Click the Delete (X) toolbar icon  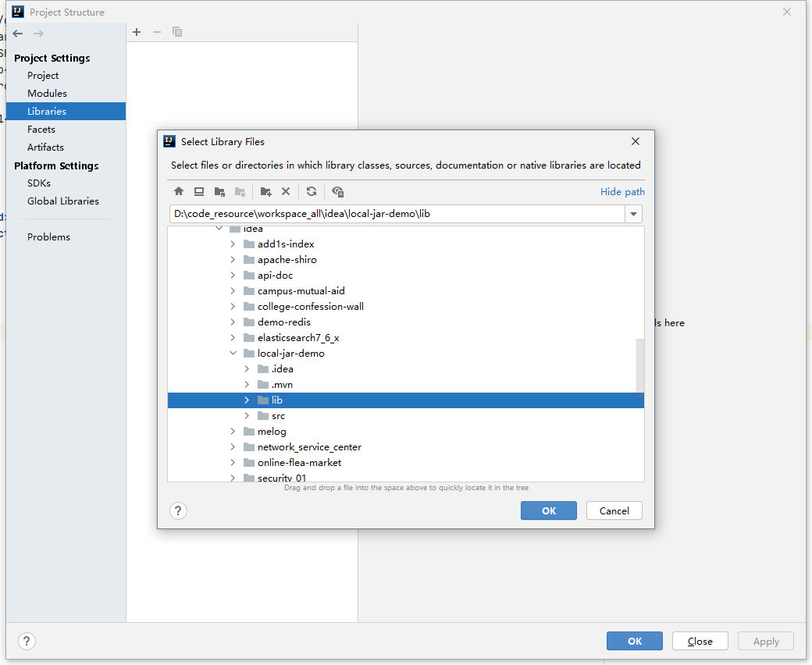pos(286,191)
